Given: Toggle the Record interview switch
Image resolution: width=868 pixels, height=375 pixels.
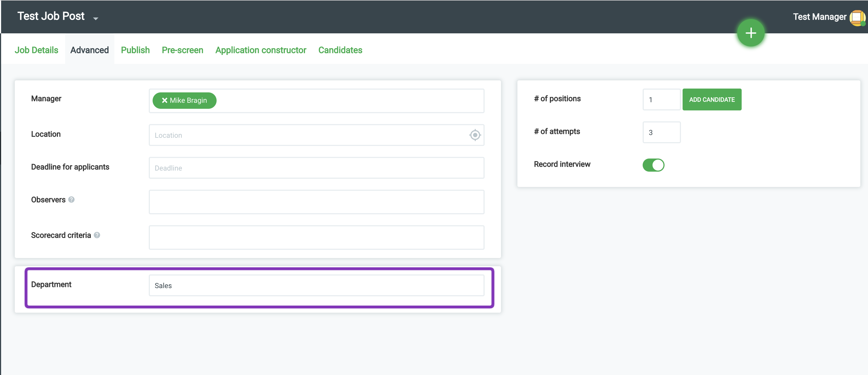Looking at the screenshot, I should click(653, 165).
